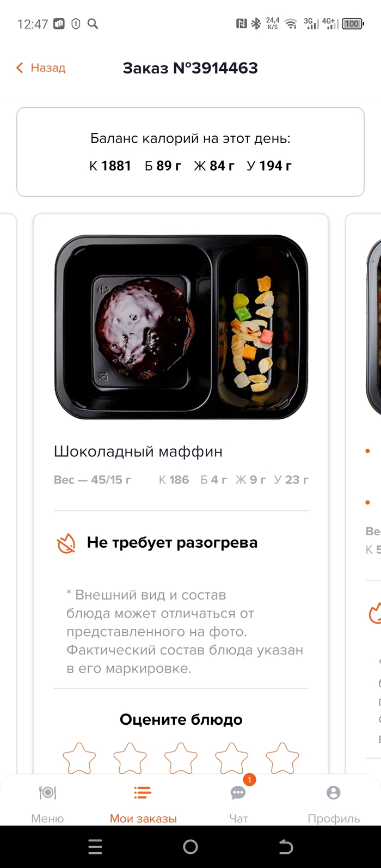The image size is (381, 868).
Task: Tap the chocolate muffin photo
Action: point(181,327)
